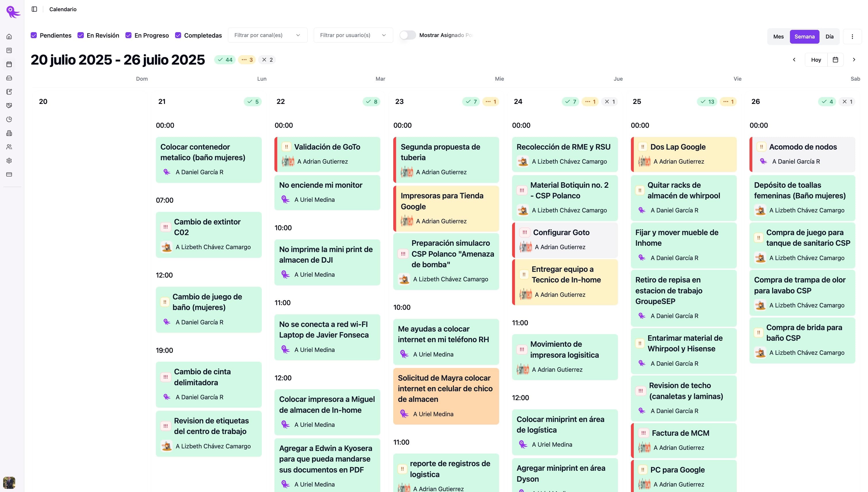This screenshot has height=492, width=868.
Task: Open the home icon in sidebar
Action: click(x=9, y=36)
